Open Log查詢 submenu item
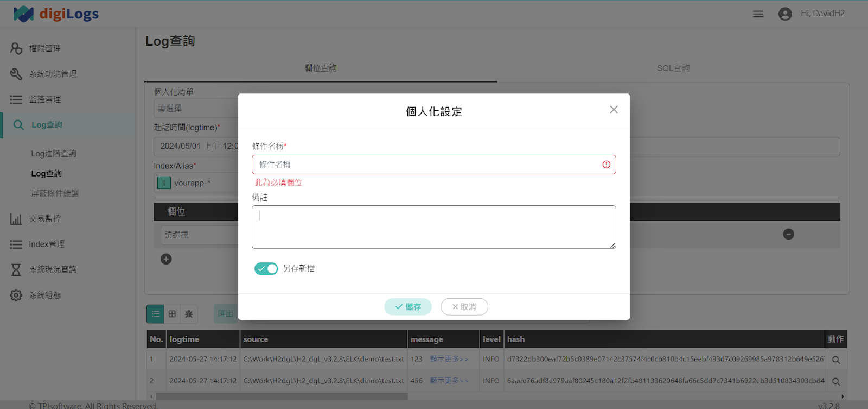 click(46, 174)
